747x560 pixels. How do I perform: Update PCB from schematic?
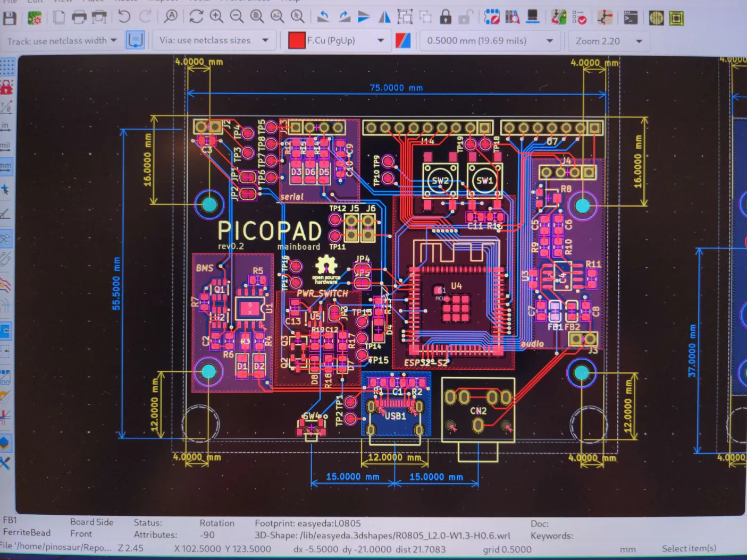point(558,18)
